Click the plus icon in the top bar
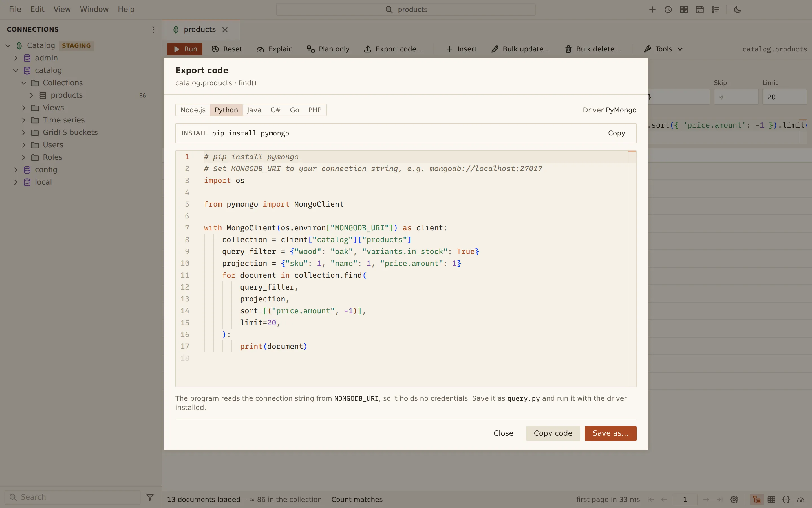 652,10
